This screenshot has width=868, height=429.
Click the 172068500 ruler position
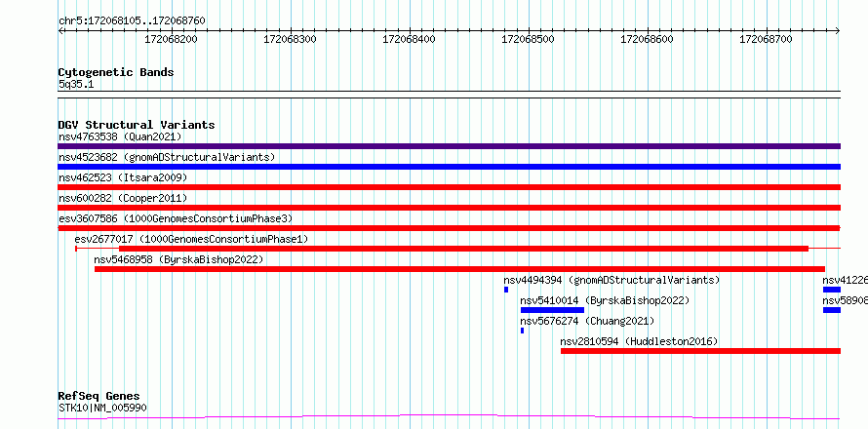click(528, 39)
